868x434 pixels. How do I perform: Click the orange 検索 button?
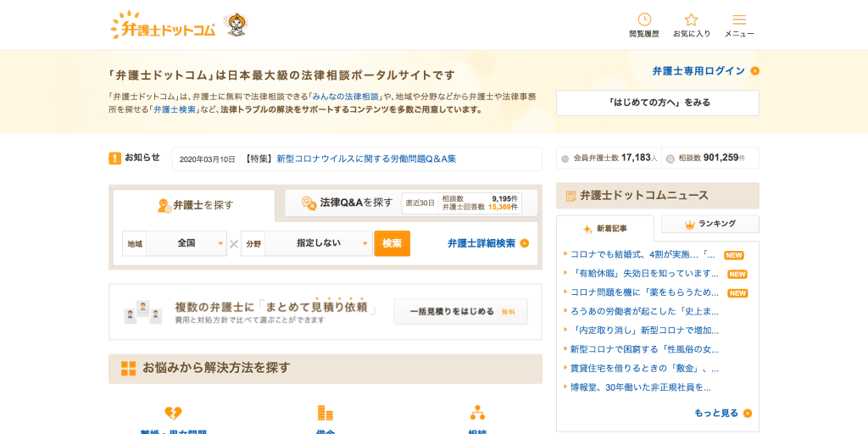pos(392,243)
